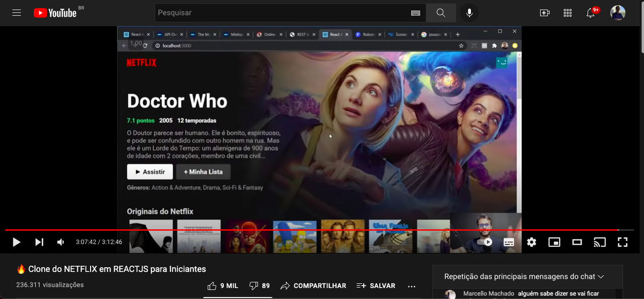Click the magnifier search button
The width and height of the screenshot is (644, 299).
pos(441,13)
